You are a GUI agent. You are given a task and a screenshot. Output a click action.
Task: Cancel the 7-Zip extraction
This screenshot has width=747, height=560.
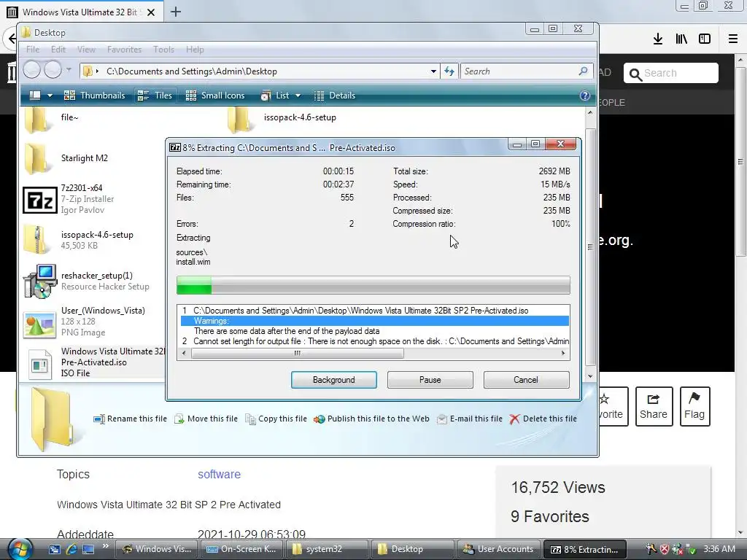click(526, 379)
